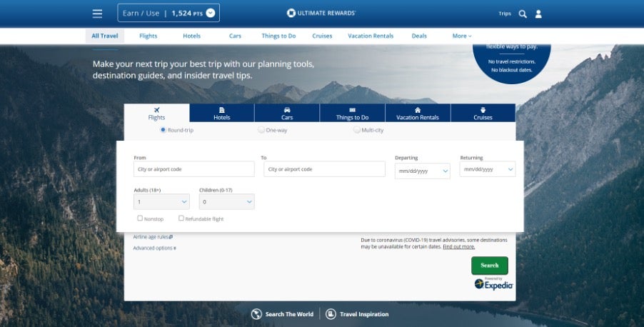The height and width of the screenshot is (327, 644).
Task: Open the Find out more link
Action: (458, 246)
